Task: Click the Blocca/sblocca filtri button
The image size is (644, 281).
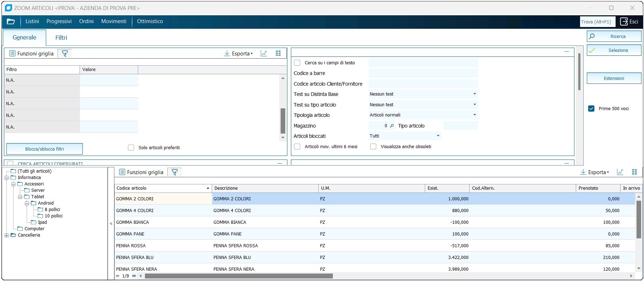Action: (x=44, y=149)
